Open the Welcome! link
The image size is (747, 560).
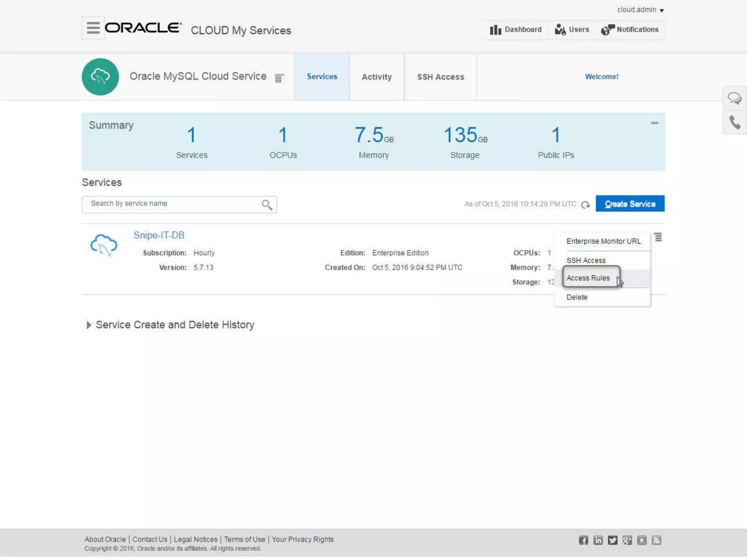[602, 77]
